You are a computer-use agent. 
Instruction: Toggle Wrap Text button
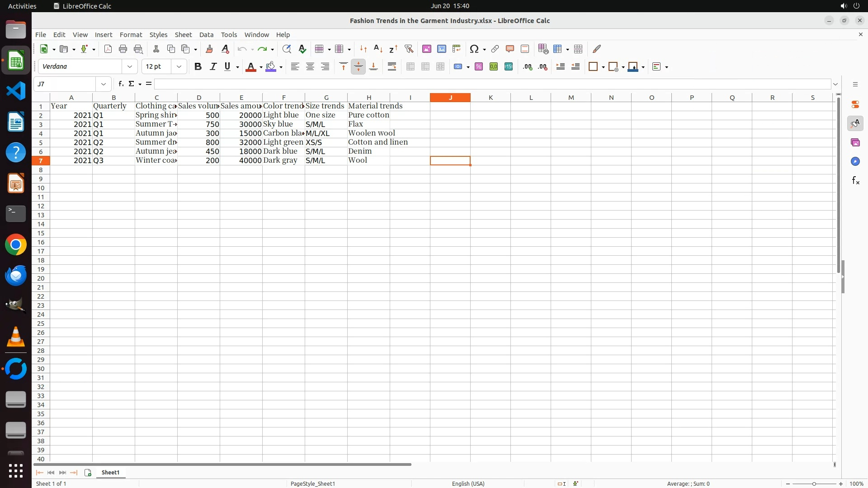392,67
